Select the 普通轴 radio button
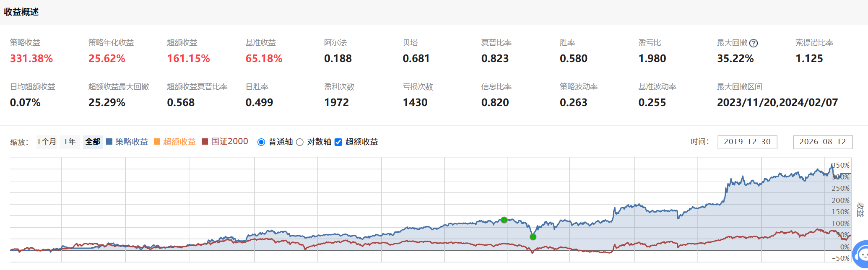Screen dimensions: 868x270 click(261, 142)
